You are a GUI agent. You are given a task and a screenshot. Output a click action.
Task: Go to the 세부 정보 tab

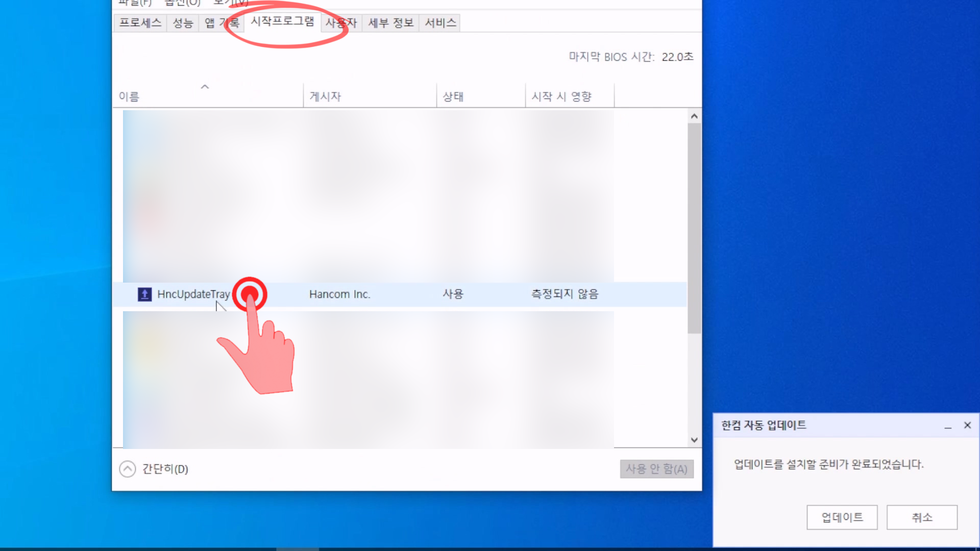tap(390, 23)
